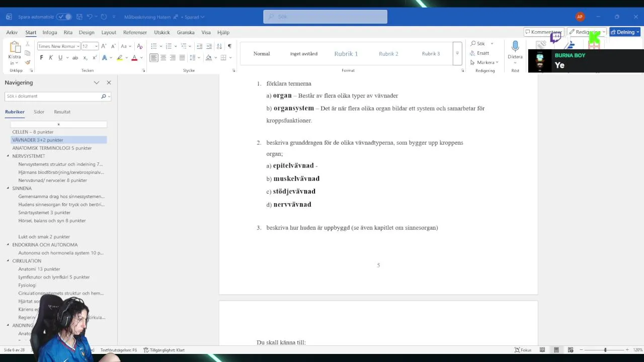This screenshot has width=644, height=362.
Task: Toggle strikethrough formatting
Action: point(75,58)
